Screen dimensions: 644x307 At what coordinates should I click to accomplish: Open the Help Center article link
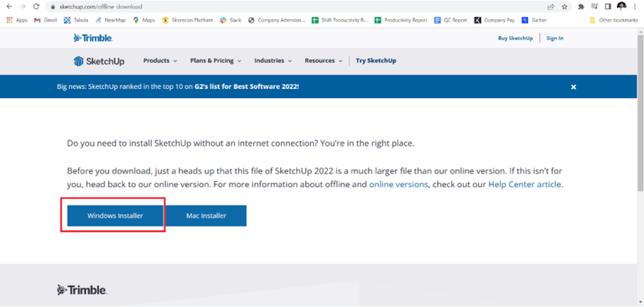(x=524, y=185)
